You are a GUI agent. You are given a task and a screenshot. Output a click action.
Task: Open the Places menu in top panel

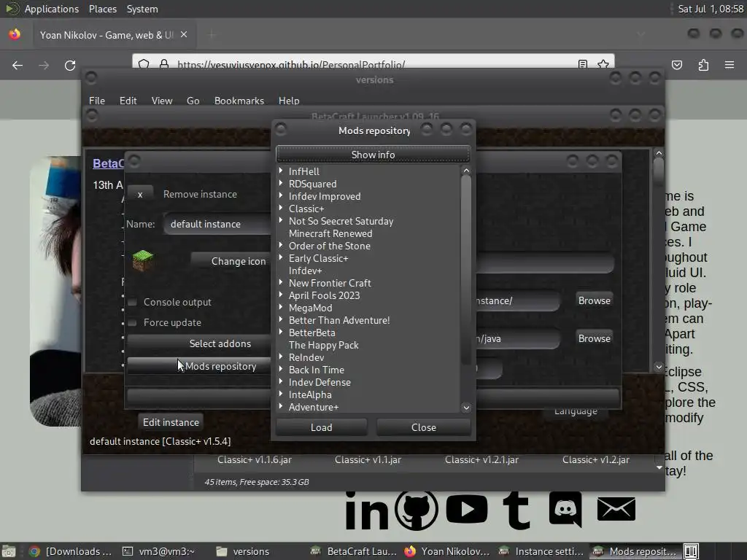pyautogui.click(x=102, y=9)
